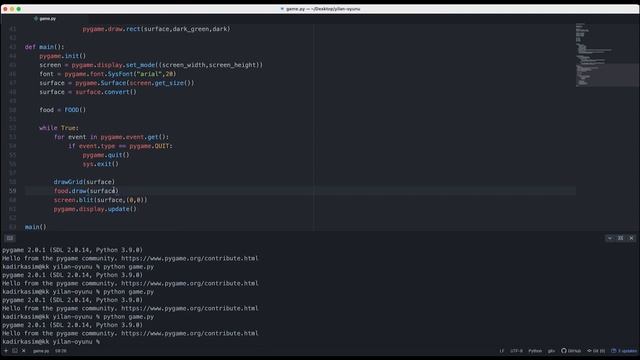Click the font SysFont "arial" line
The height and width of the screenshot is (360, 640).
108,74
